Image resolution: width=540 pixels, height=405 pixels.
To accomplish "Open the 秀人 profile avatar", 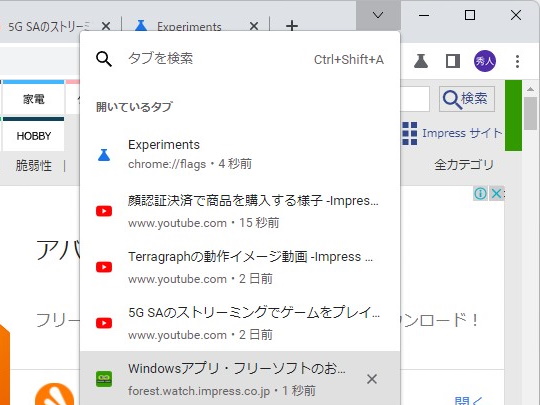I will (x=485, y=61).
